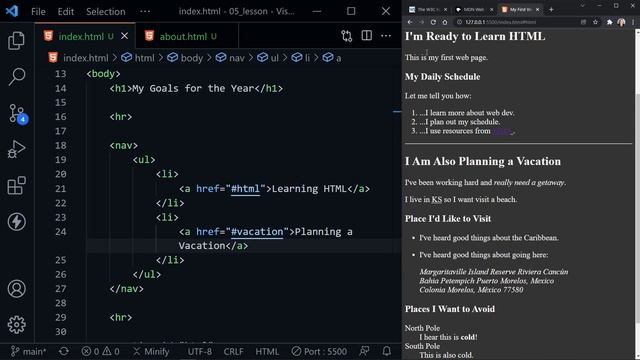Expand the li breadcrumb item
The image size is (640, 360).
307,58
